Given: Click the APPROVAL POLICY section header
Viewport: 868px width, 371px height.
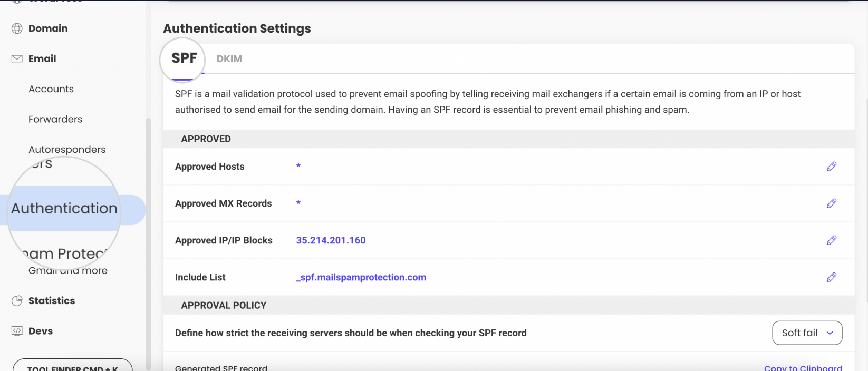Looking at the screenshot, I should (x=224, y=306).
